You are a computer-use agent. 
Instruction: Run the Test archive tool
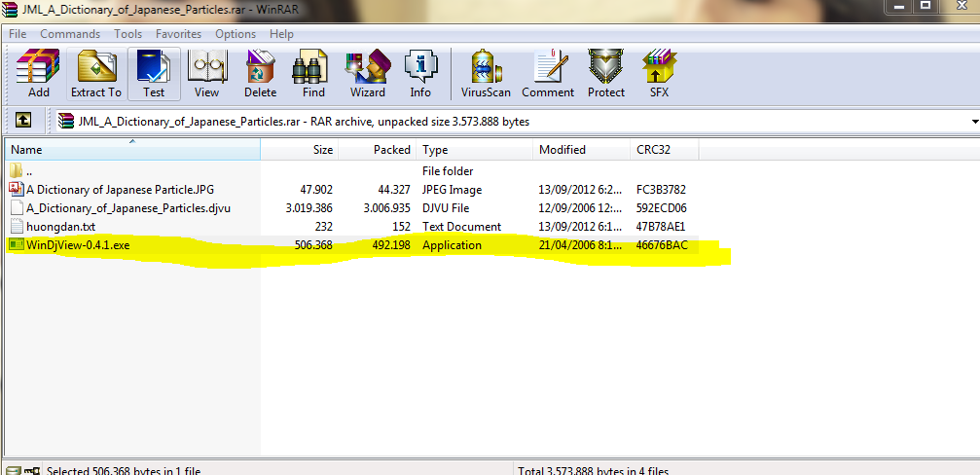coord(154,74)
